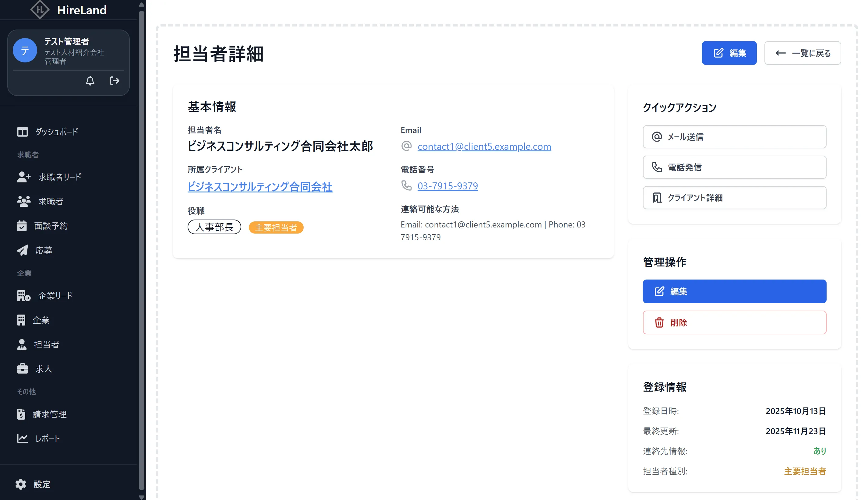Screen dimensions: 868x500
Task: Click the テ user avatar circle
Action: [x=25, y=51]
